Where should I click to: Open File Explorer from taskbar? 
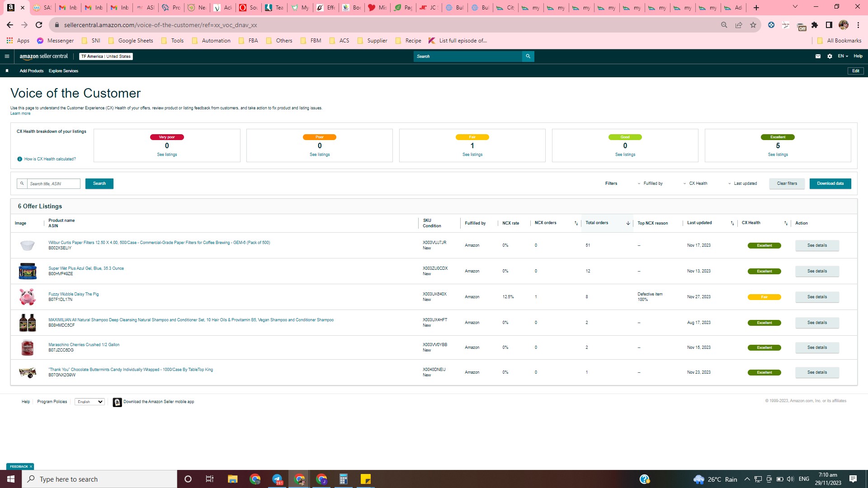tap(232, 479)
